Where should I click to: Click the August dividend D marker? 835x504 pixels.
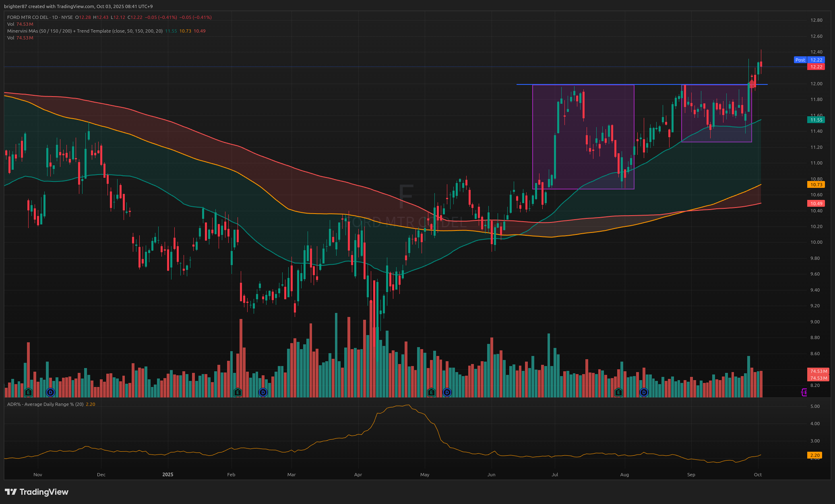[644, 392]
